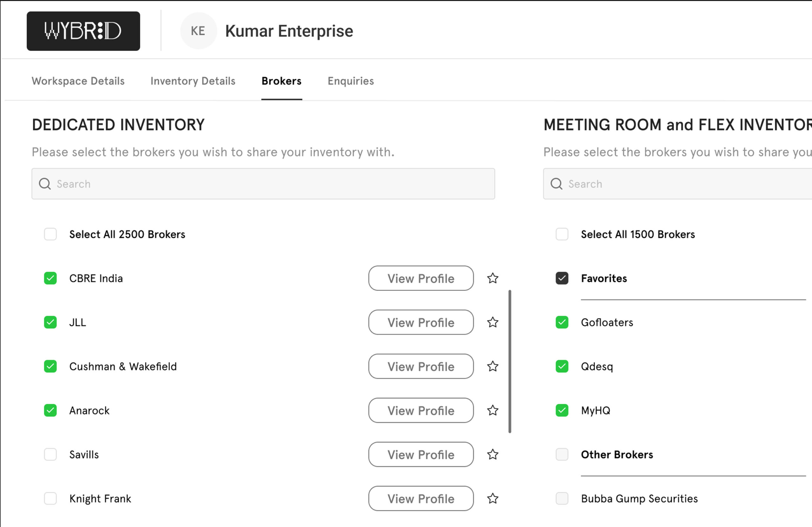
Task: Toggle the Favorites group checkbox
Action: coord(562,278)
